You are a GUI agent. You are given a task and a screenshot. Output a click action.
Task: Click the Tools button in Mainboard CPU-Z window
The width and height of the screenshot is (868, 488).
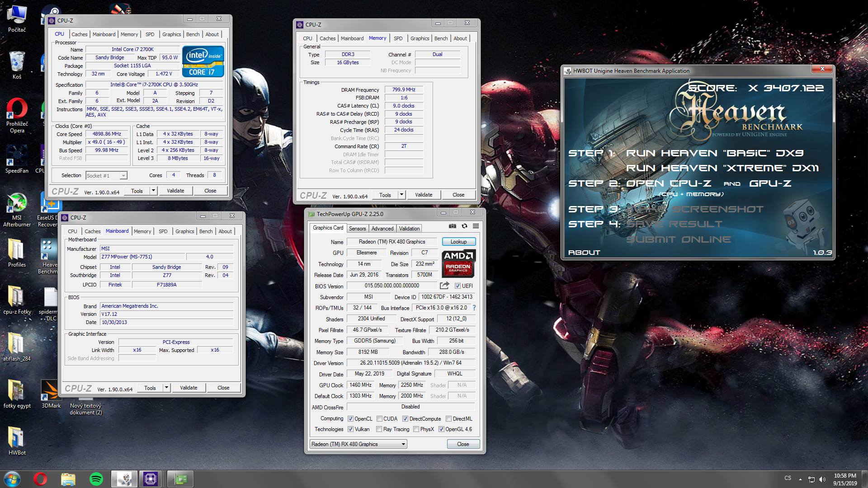click(150, 388)
